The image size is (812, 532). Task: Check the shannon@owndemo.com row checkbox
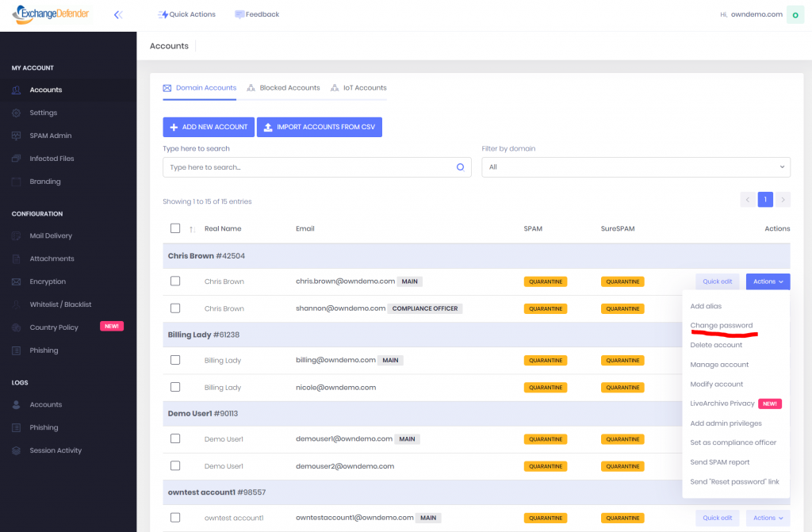pos(175,308)
